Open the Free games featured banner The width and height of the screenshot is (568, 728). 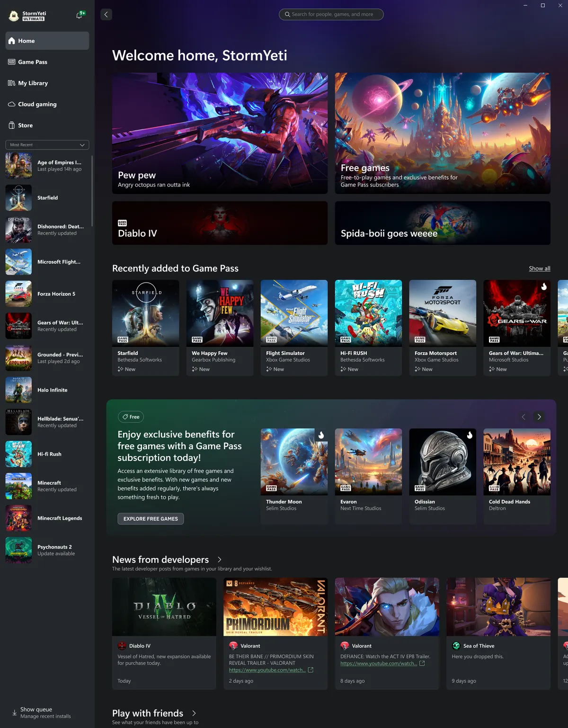(443, 133)
